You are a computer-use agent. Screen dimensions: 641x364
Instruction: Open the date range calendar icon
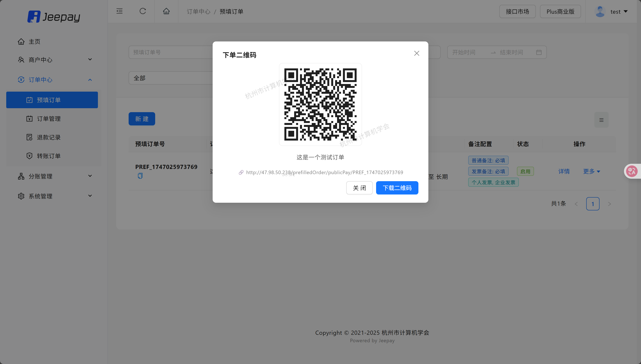coord(539,52)
